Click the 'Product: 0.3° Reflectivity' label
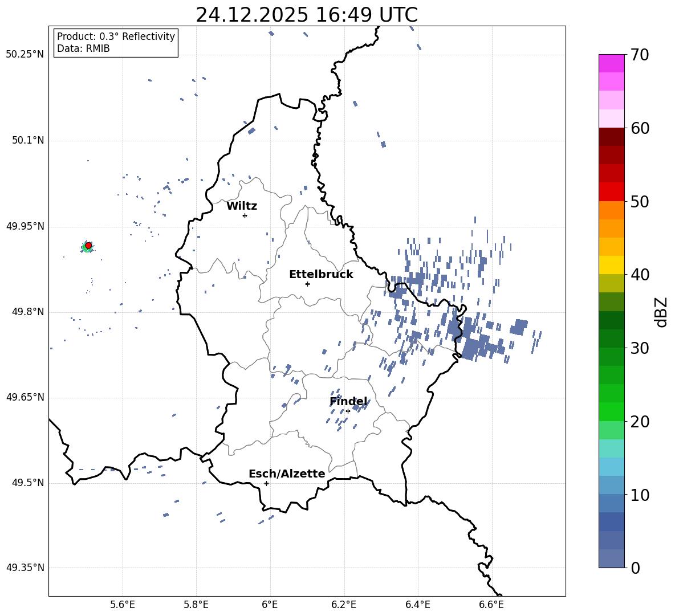Screen dimensions: 675x616 click(x=116, y=36)
